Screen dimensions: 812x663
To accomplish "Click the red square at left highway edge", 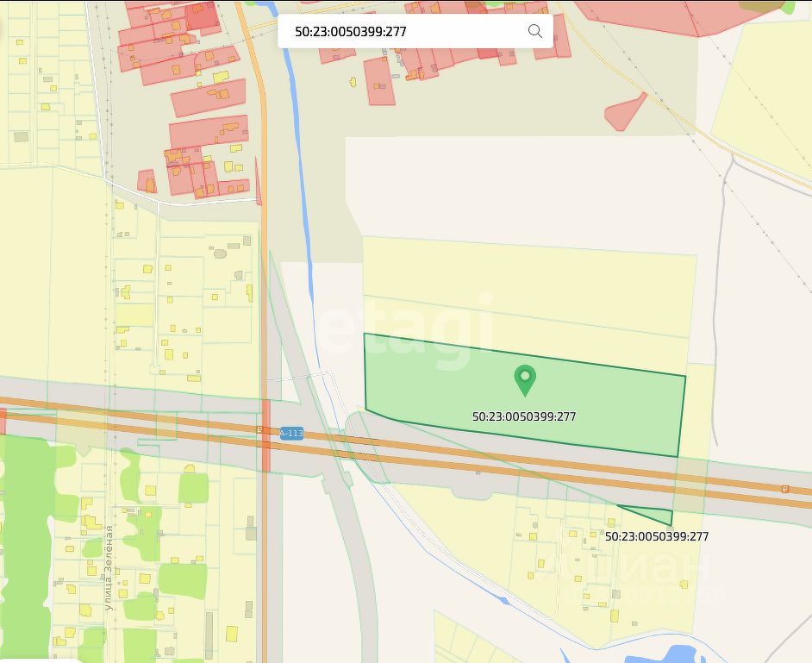I will tap(3, 421).
